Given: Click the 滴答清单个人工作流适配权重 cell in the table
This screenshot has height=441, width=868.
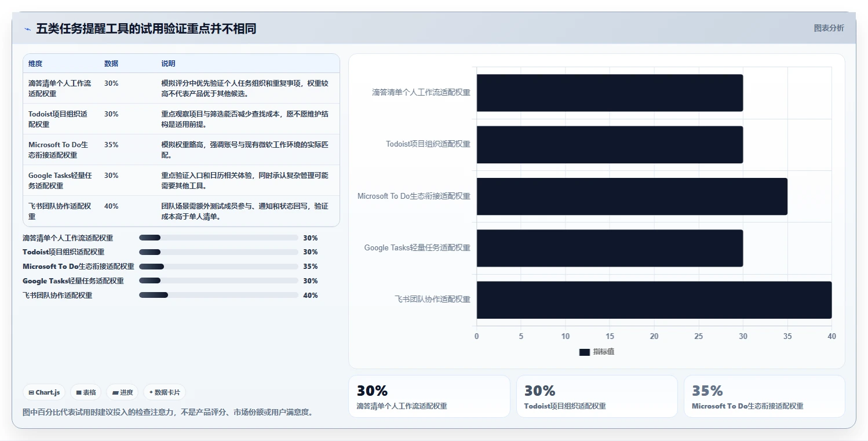Looking at the screenshot, I should click(x=60, y=88).
